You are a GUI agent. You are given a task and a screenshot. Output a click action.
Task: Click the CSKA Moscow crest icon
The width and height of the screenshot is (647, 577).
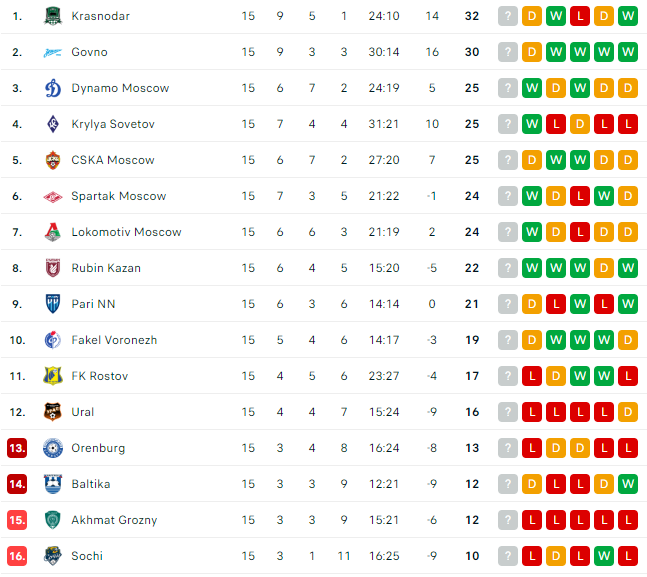tap(53, 160)
